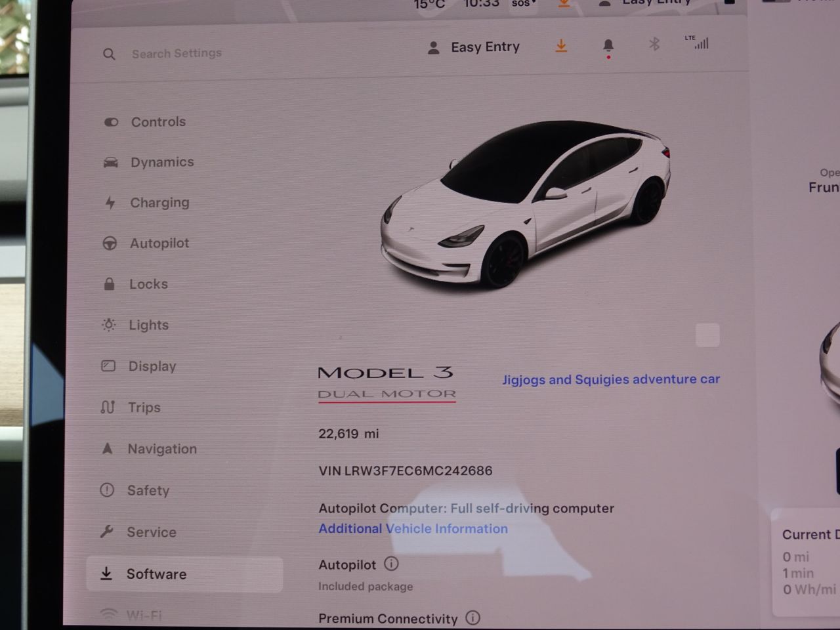Screen dimensions: 840x630
Task: Click the orange software download icon
Action: coord(561,46)
